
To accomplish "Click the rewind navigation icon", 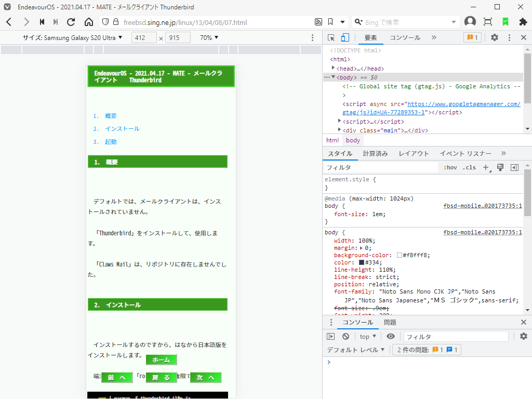I will pos(42,22).
